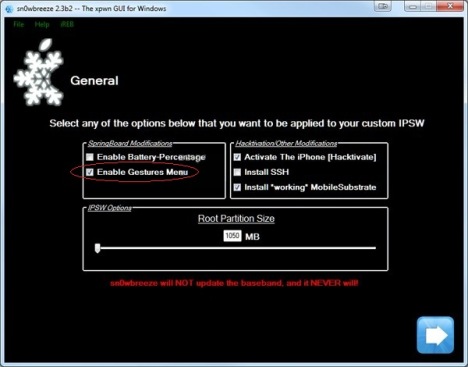Check the Install SSH option
Screen dimensions: 468x367
click(x=237, y=172)
